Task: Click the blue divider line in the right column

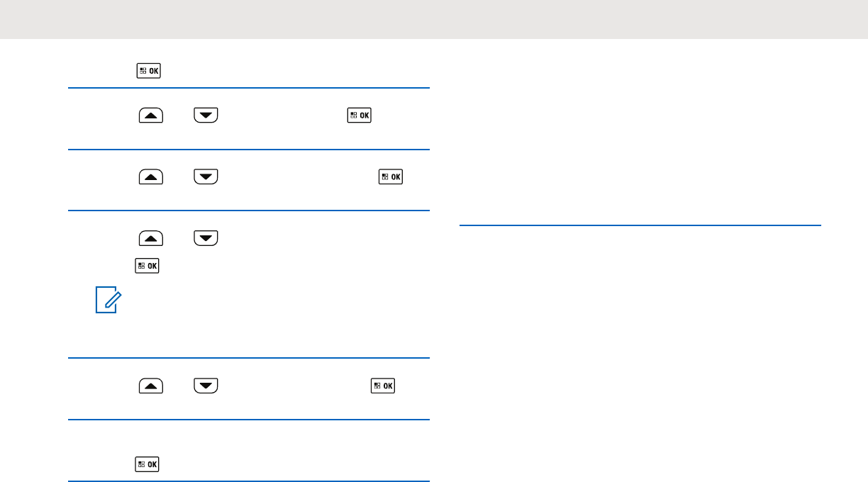Action: (x=640, y=225)
